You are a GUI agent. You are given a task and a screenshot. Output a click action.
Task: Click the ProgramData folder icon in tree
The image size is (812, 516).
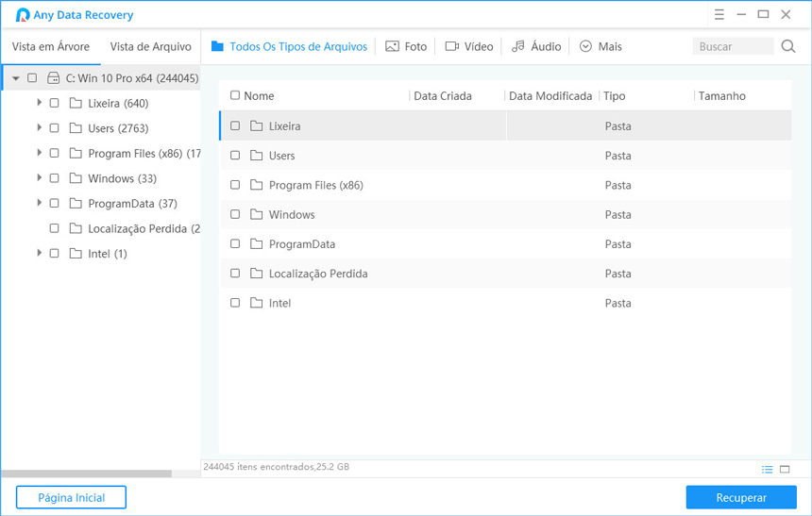click(76, 203)
